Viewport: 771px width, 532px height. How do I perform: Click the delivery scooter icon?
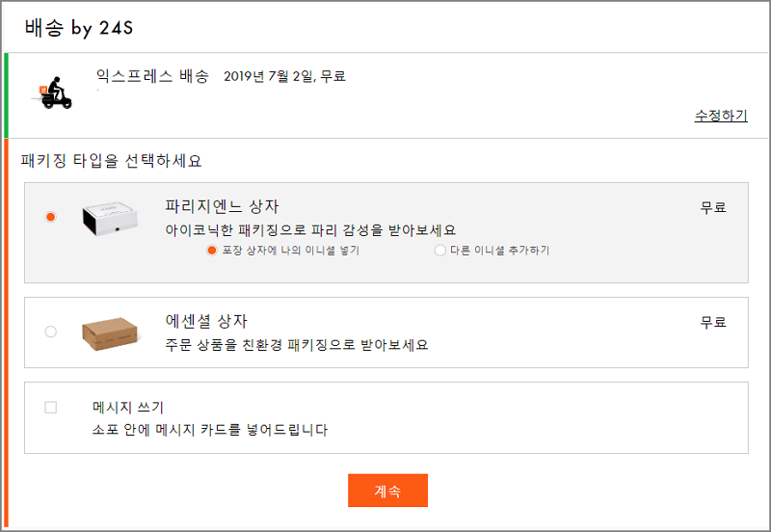52,93
